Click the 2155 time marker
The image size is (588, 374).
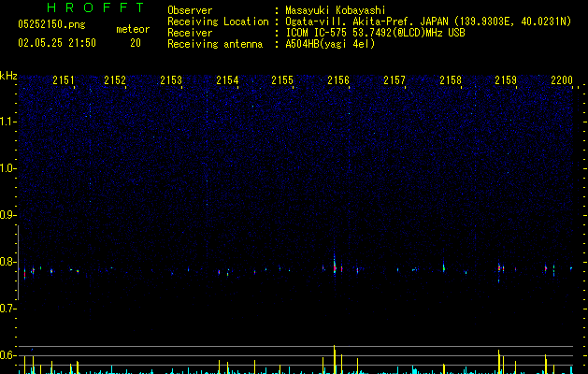pyautogui.click(x=282, y=79)
